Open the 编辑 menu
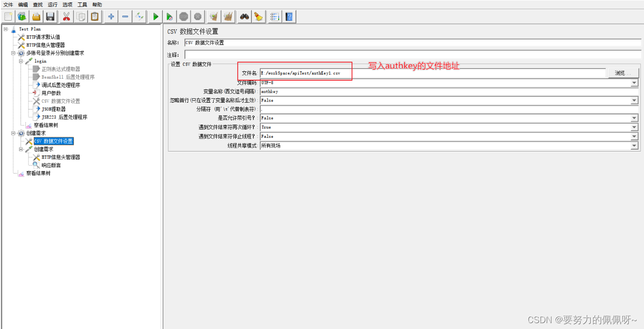 (23, 4)
